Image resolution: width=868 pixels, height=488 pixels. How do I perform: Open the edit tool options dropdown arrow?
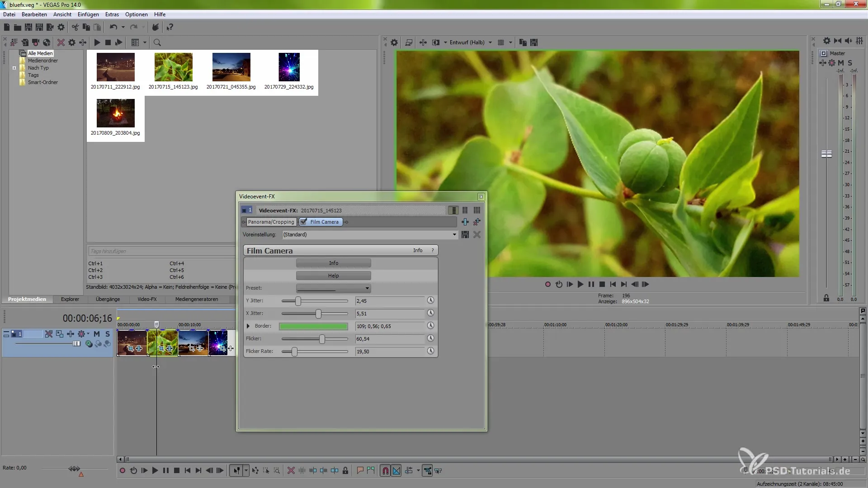coord(246,471)
